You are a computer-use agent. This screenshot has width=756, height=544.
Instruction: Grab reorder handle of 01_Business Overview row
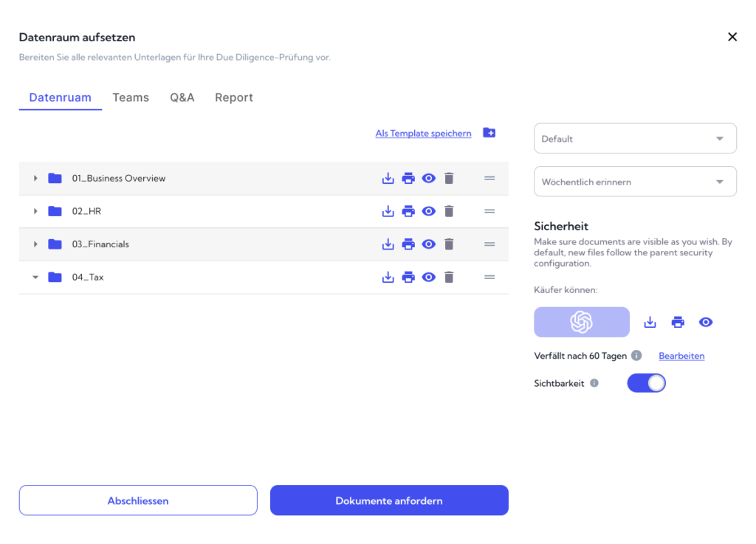pos(489,179)
